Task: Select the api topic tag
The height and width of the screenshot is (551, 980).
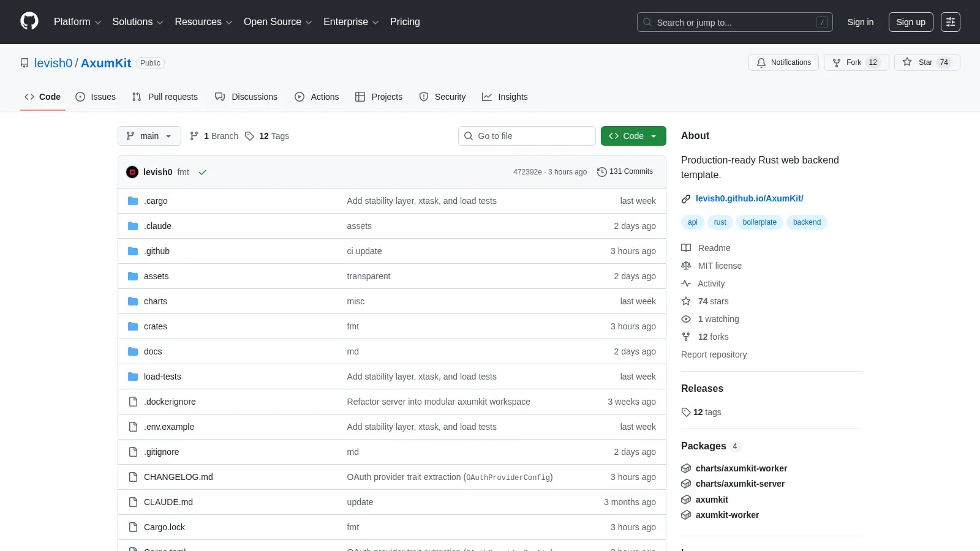Action: click(692, 222)
